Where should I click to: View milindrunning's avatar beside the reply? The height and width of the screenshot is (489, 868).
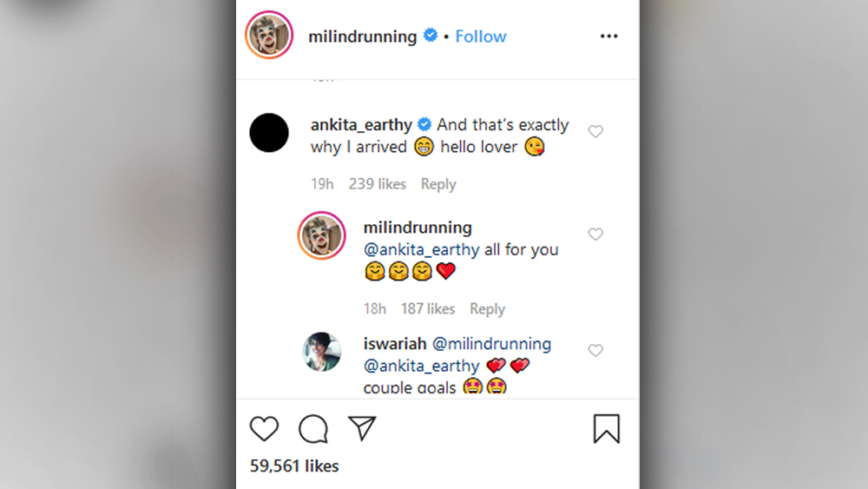pos(321,235)
